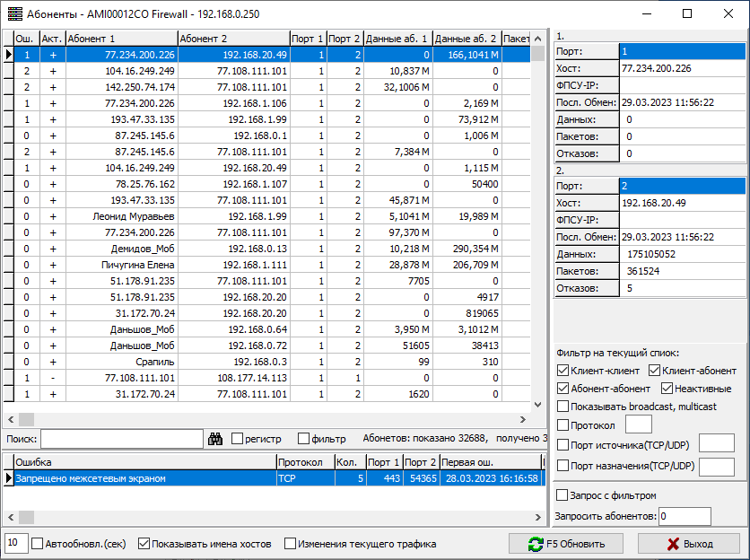Click the Выход exit button
The height and width of the screenshot is (560, 750).
[x=688, y=544]
